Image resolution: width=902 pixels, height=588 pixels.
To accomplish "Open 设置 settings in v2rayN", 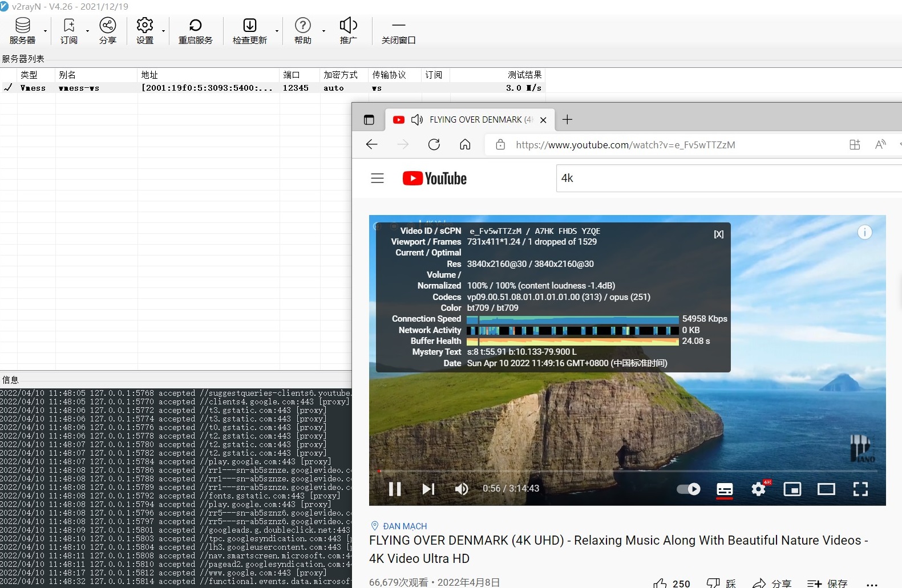I will (145, 31).
